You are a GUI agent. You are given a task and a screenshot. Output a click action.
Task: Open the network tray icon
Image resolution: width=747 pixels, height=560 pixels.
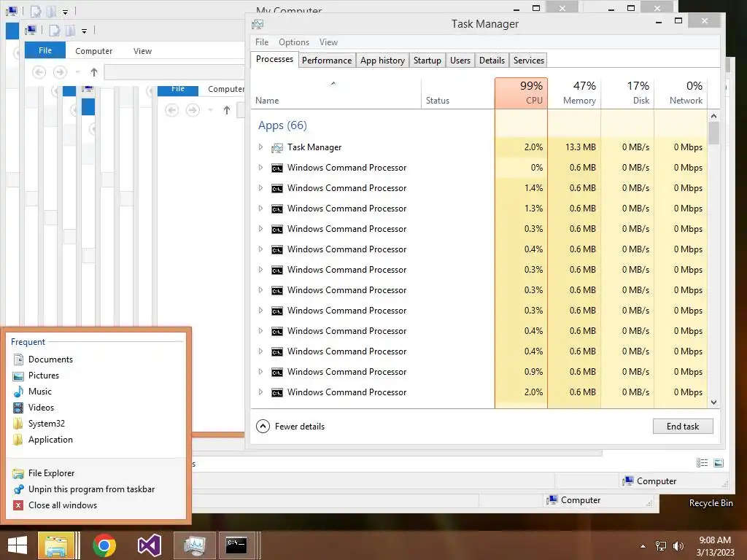[661, 546]
